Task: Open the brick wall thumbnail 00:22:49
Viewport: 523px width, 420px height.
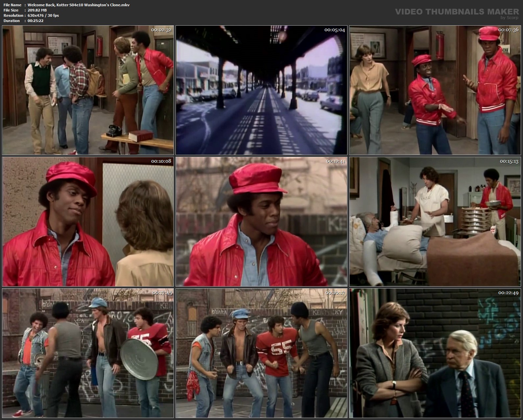Action: [435, 353]
